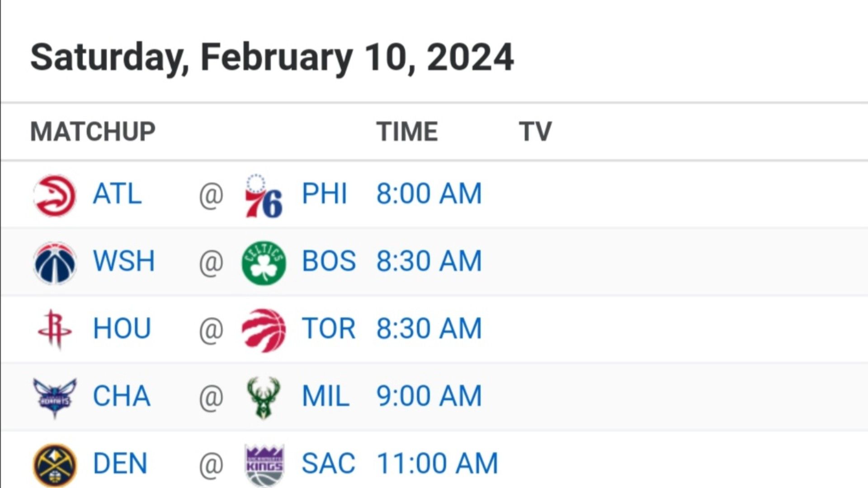
Task: Click the MIL team link
Action: (325, 396)
